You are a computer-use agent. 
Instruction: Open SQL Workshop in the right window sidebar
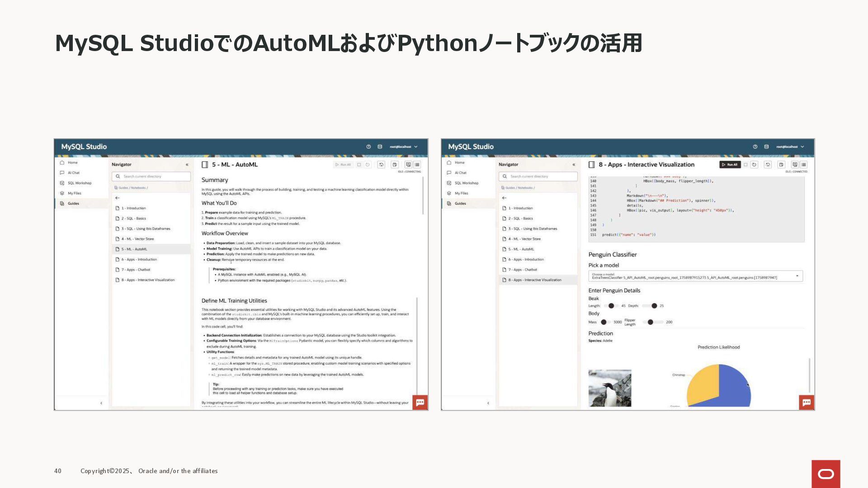467,183
